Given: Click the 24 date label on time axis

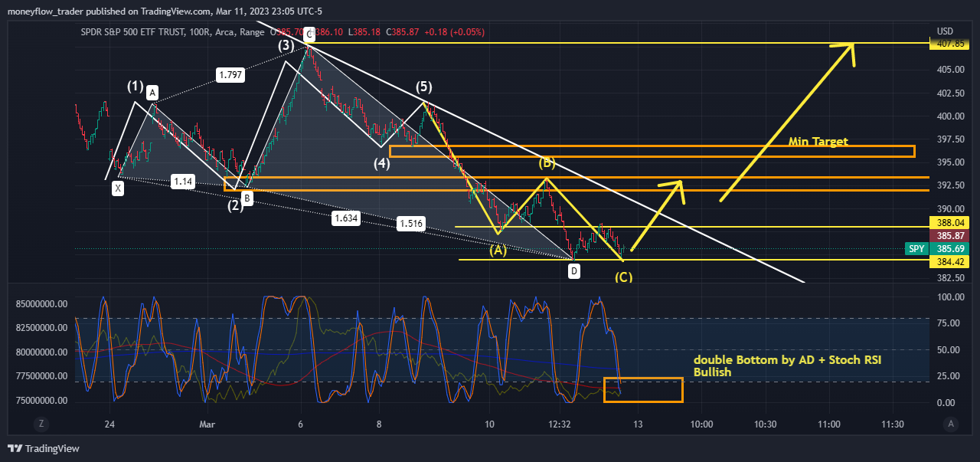Looking at the screenshot, I should [x=109, y=424].
